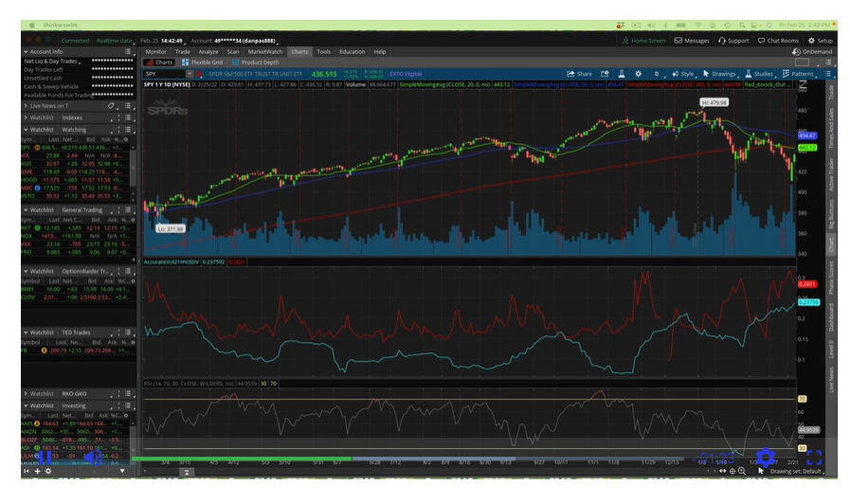Open Setup gear in top bar
The height and width of the screenshot is (504, 850).
821,41
